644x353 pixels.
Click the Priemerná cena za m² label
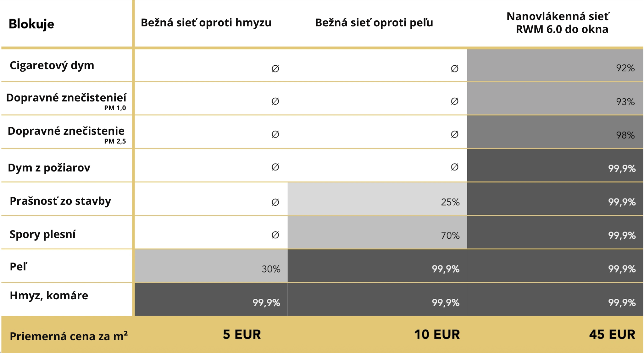69,336
